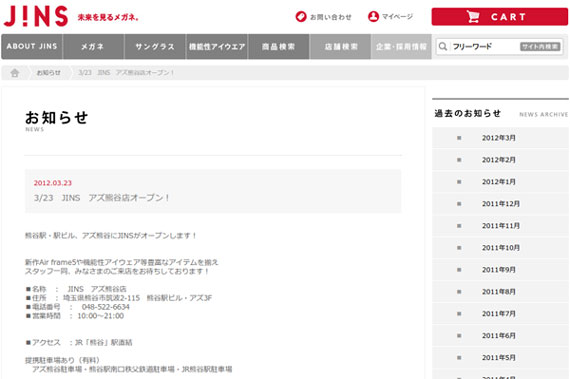Click the 過去のお知らせ heading
570x379 pixels.
pos(467,113)
